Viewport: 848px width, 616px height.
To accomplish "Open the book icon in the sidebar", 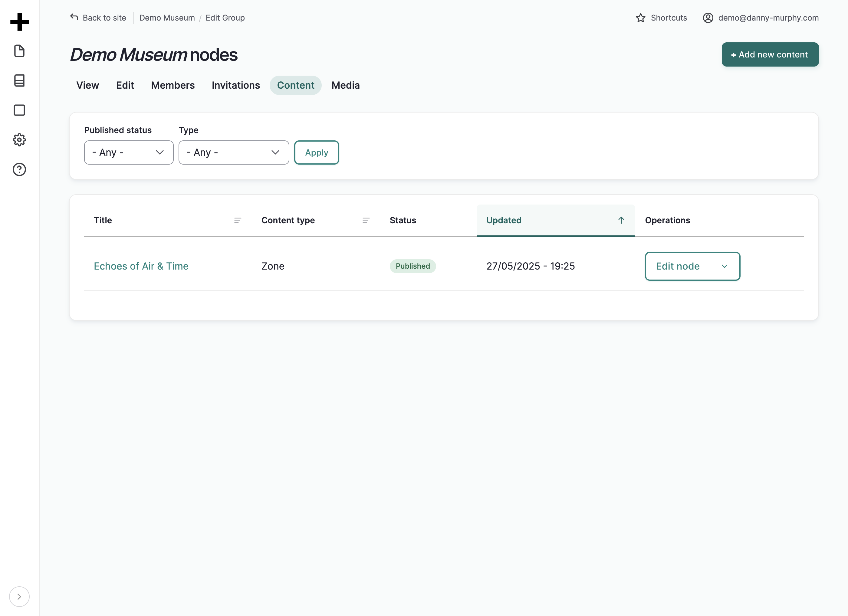I will (x=19, y=80).
